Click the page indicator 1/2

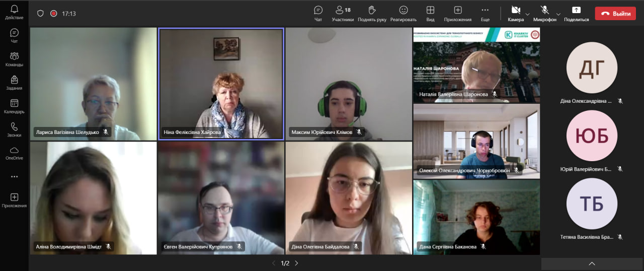pyautogui.click(x=285, y=263)
